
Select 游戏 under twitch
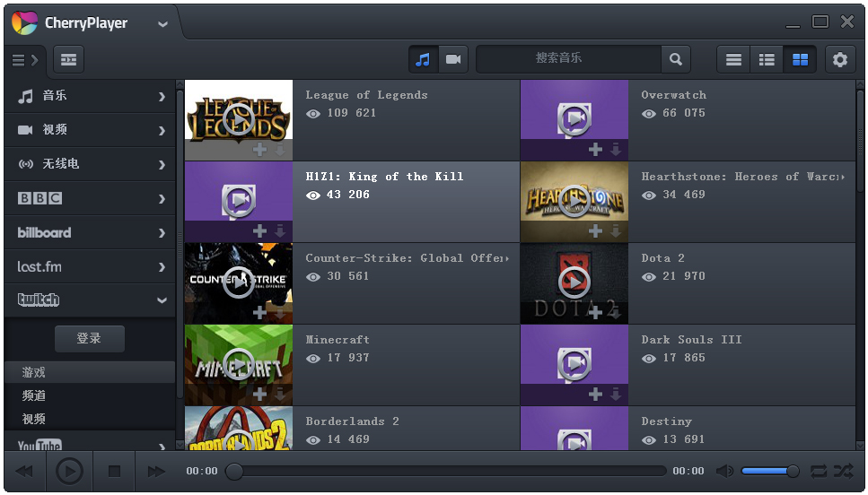coord(91,372)
